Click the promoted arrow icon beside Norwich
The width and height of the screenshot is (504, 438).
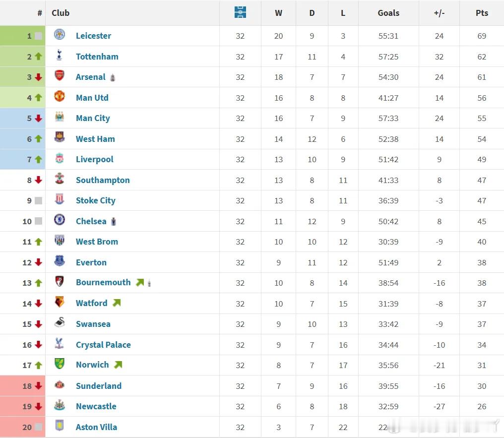pos(118,365)
